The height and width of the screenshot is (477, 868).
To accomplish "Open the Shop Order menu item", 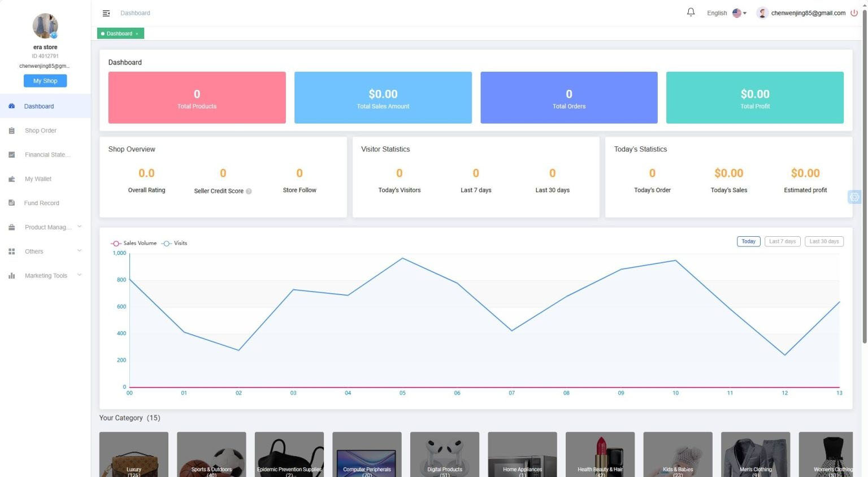I will [45, 131].
